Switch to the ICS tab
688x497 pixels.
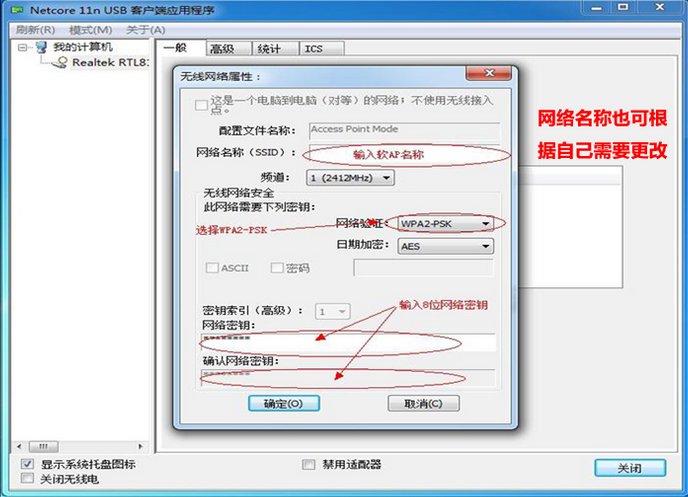[x=322, y=49]
